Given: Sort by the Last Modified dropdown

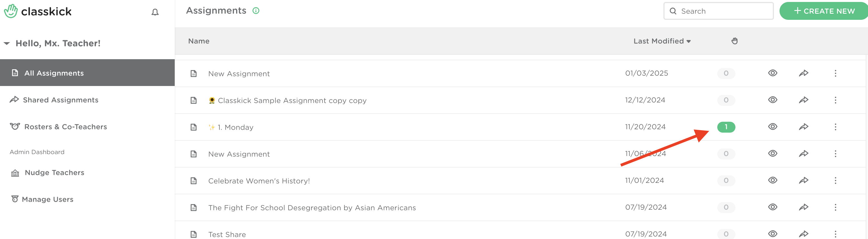Looking at the screenshot, I should coord(662,41).
